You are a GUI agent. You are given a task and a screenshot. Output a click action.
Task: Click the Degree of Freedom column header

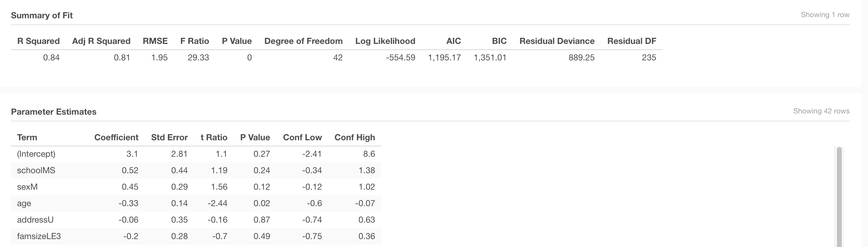pyautogui.click(x=303, y=41)
